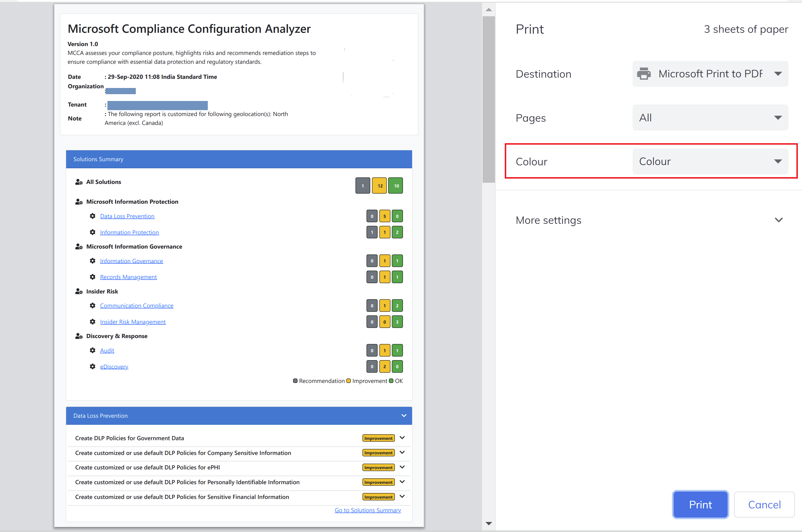Click the preview scrollbar down arrow
Image resolution: width=802 pixels, height=532 pixels.
[489, 523]
